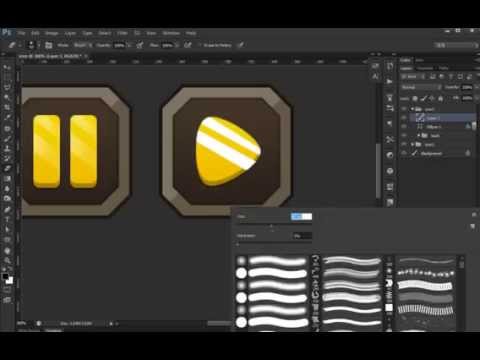The height and width of the screenshot is (360, 480).
Task: Toggle the Brush panel from the options bar
Action: (49, 45)
